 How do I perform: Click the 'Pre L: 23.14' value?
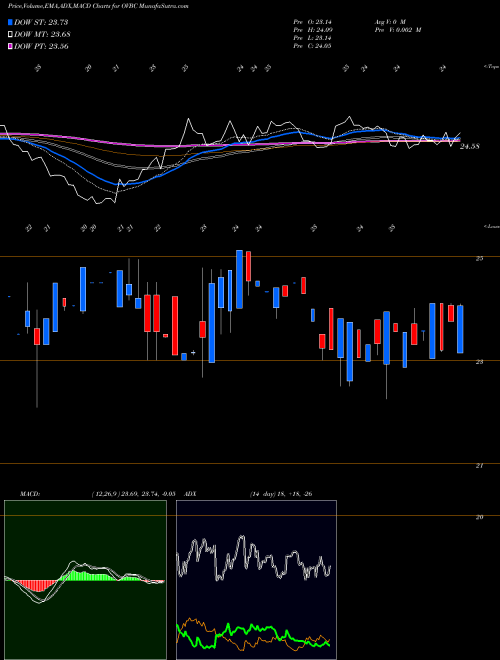pyautogui.click(x=312, y=38)
